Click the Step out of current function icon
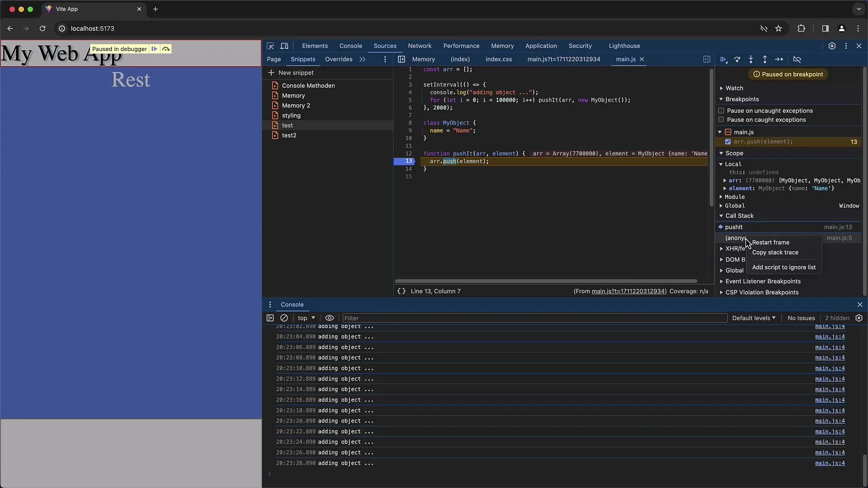Screen dimensions: 868x488 coord(764,59)
